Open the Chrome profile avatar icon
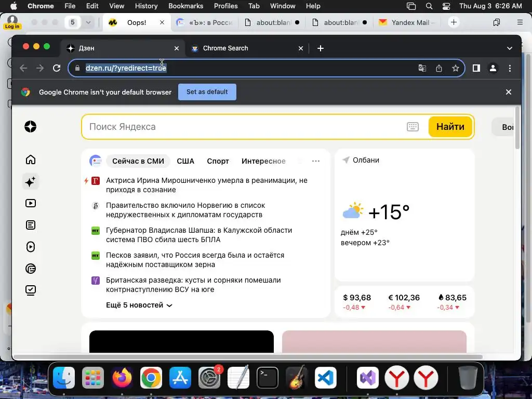Screen dimensions: 532x399 click(493, 68)
